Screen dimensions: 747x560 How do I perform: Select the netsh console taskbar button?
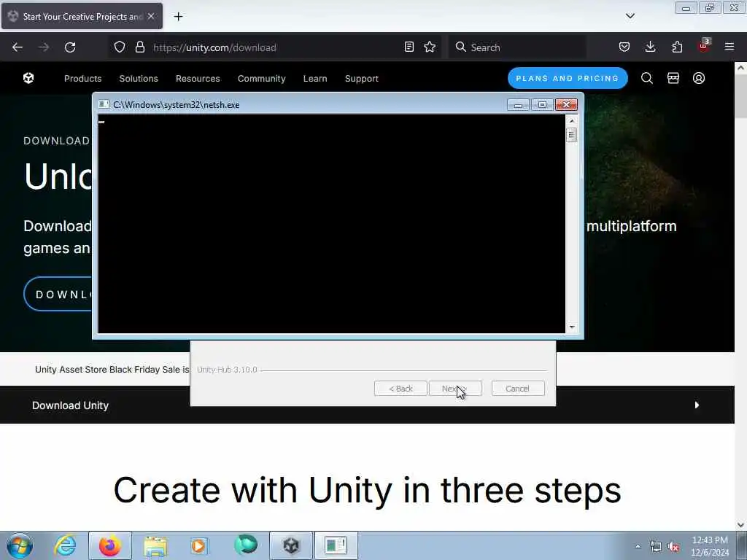336,545
